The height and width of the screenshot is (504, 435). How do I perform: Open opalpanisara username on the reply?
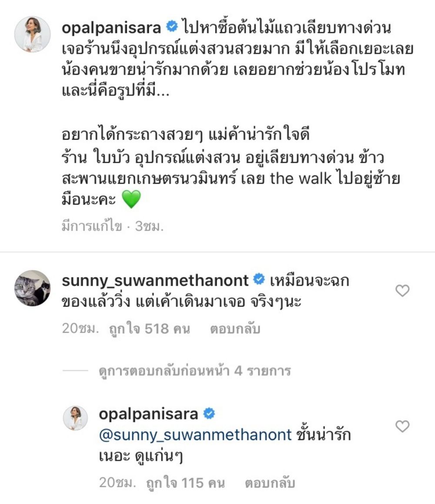tap(148, 414)
